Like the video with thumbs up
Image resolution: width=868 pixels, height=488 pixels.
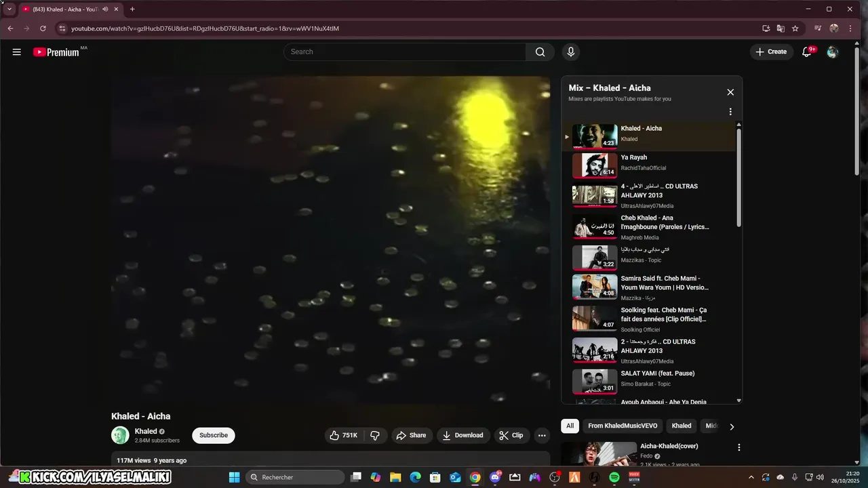point(344,435)
